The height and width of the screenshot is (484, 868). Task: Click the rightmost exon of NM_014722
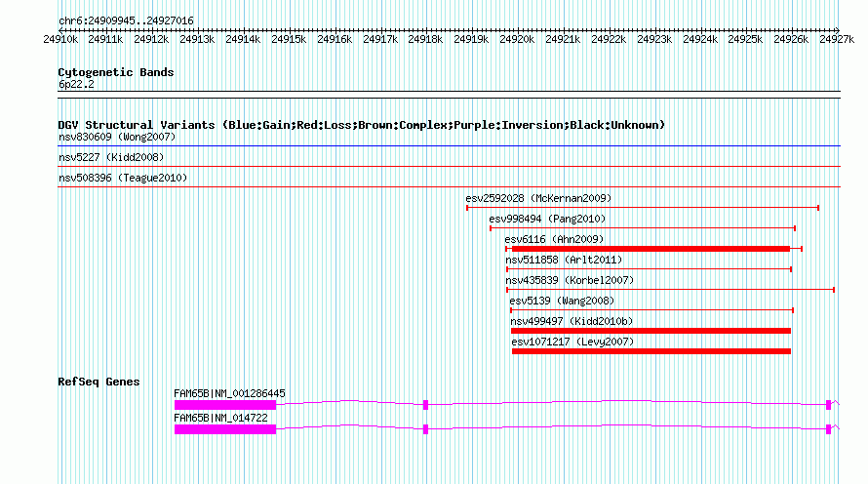pos(829,429)
